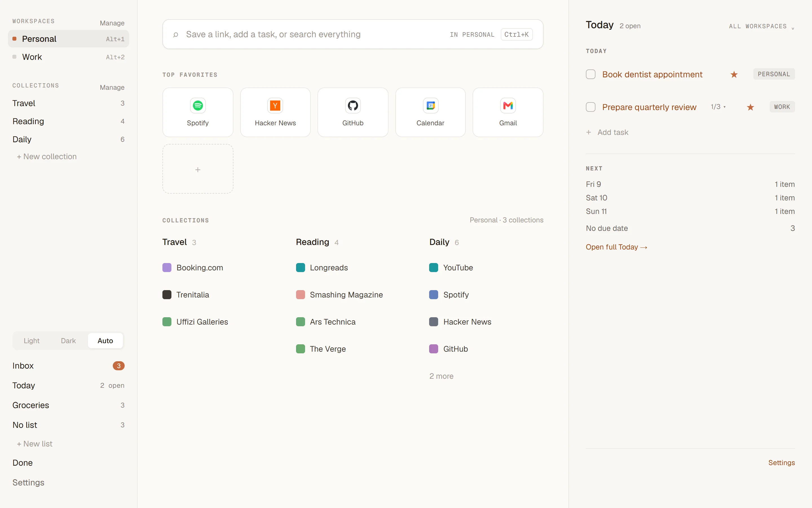Open the Reading collection in sidebar
Image resolution: width=812 pixels, height=508 pixels.
point(69,121)
